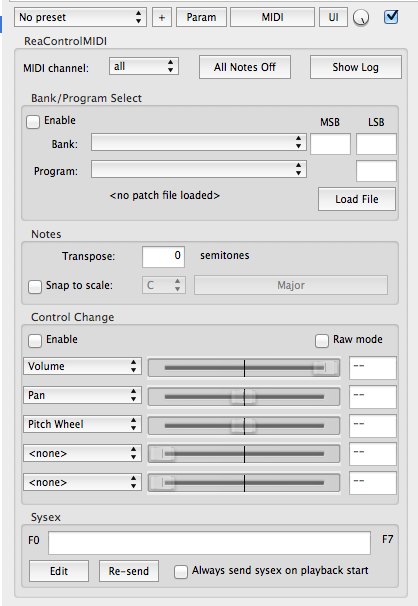The height and width of the screenshot is (606, 418).
Task: Click the wet/dry mix knob
Action: 361,17
